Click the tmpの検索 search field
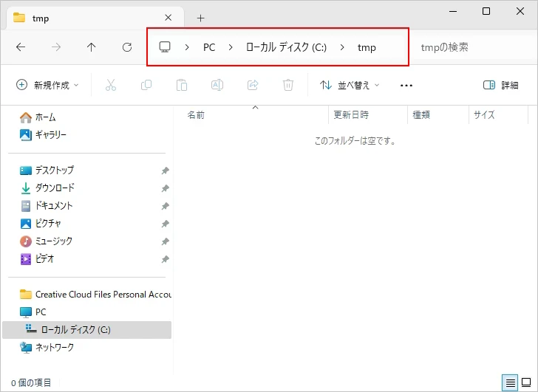This screenshot has width=538, height=392. (x=473, y=47)
